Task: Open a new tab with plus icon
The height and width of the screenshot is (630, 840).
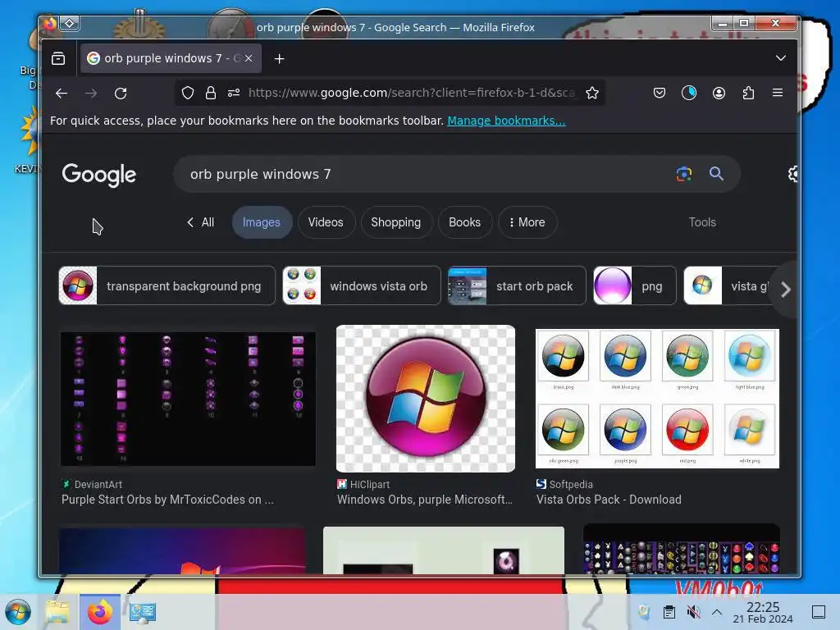Action: (279, 58)
